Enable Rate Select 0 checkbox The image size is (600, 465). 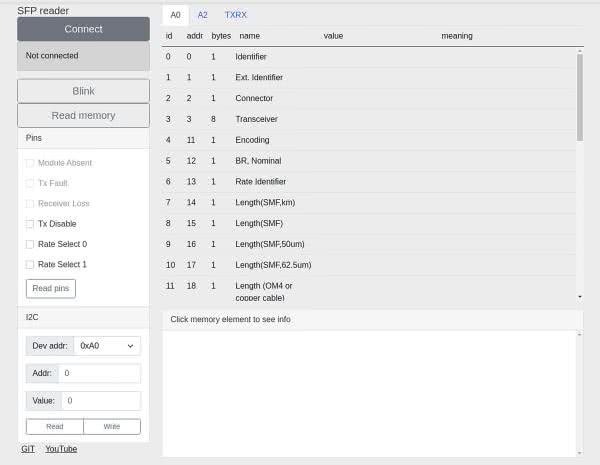tap(30, 244)
